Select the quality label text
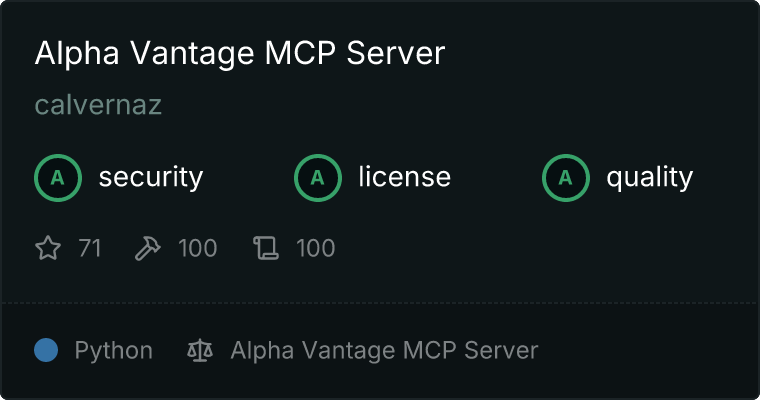760x400 pixels. coord(649,177)
